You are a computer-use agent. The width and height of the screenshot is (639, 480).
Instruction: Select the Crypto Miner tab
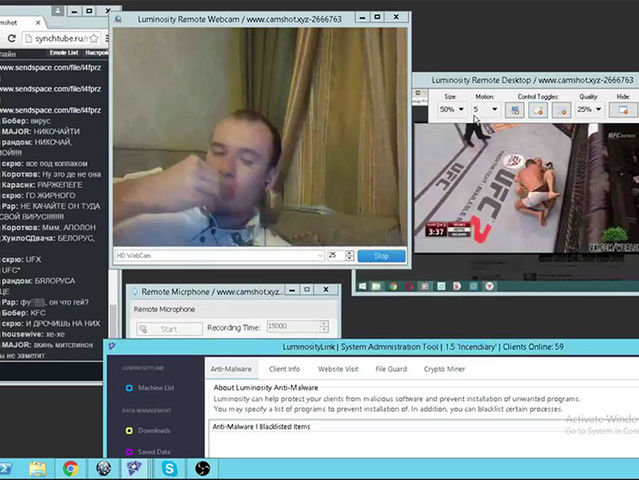(444, 369)
